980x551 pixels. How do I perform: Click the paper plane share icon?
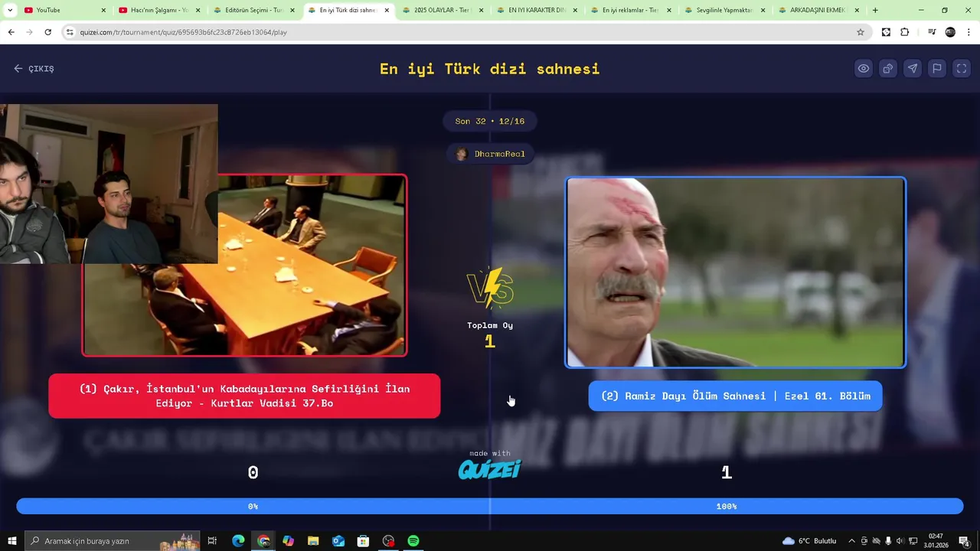(x=913, y=68)
